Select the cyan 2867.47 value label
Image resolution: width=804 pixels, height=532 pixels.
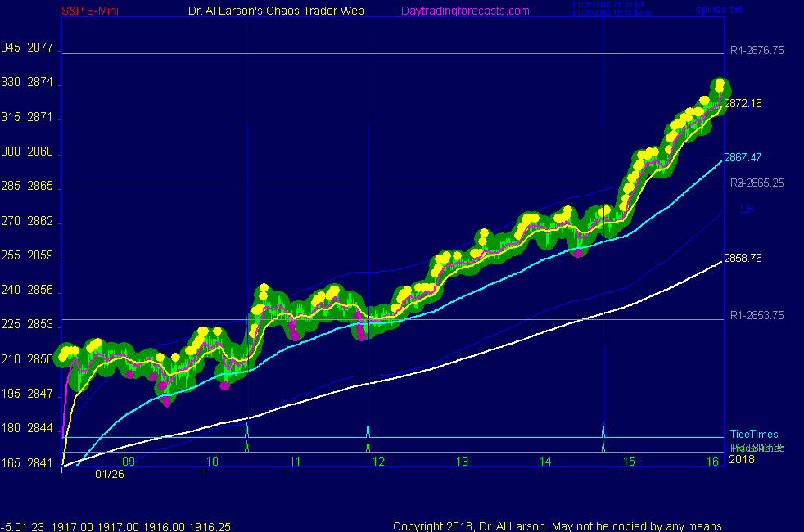tap(743, 157)
